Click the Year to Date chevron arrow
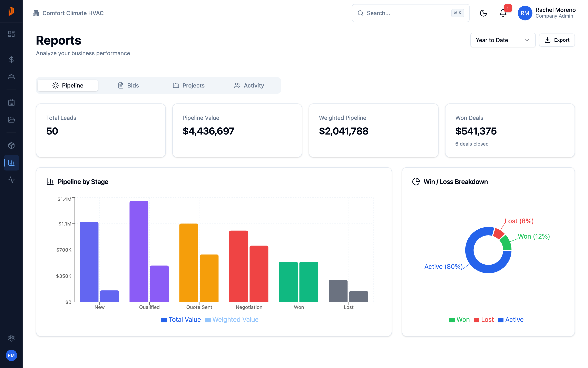588x368 pixels. tap(527, 40)
